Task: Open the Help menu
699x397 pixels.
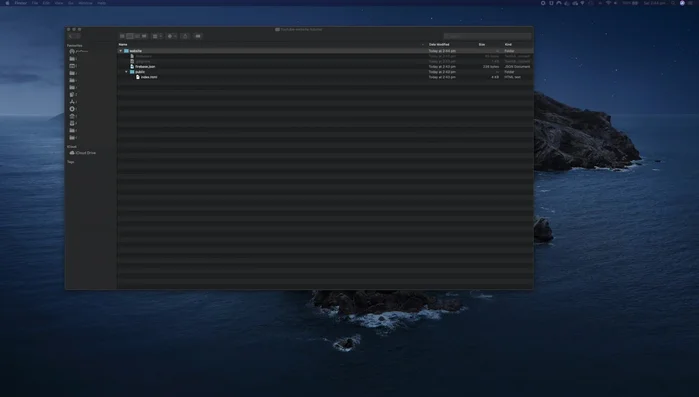Action: point(102,3)
